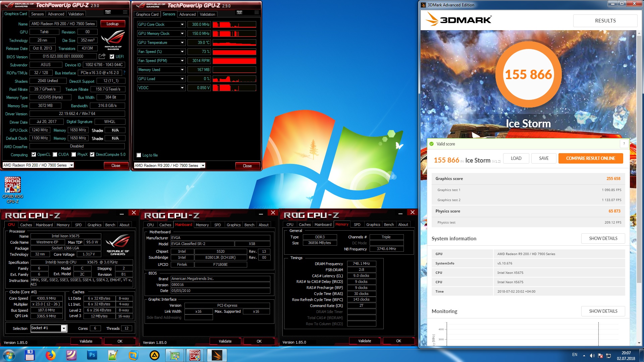
Task: Launch Firefox from the taskbar
Action: 51,355
